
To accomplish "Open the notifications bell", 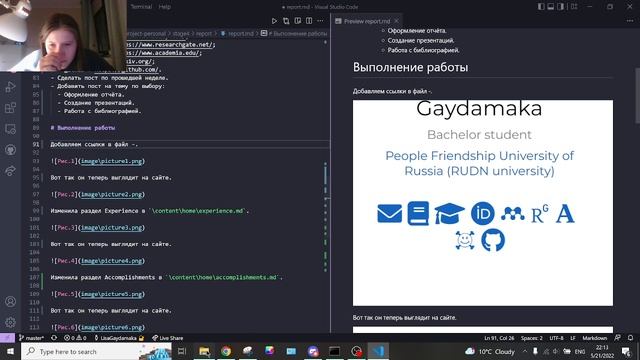I will pos(631,338).
